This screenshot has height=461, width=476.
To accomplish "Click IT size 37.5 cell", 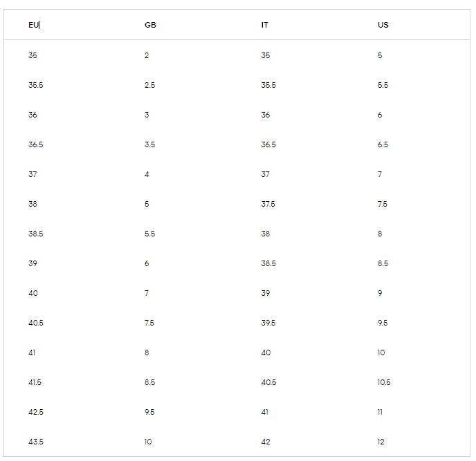I will point(268,204).
